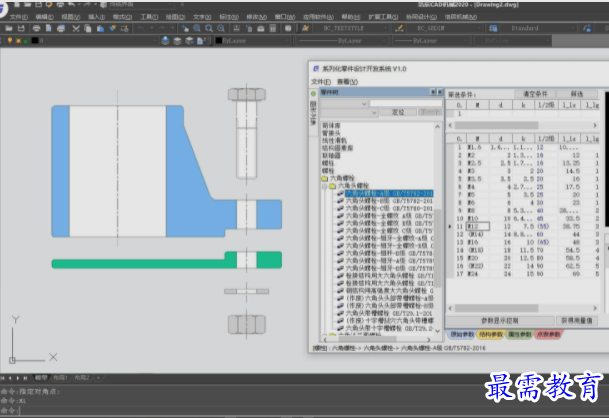This screenshot has height=418, width=609.
Task: Open the 文件(F) menu in the parts dialog
Action: pos(321,82)
